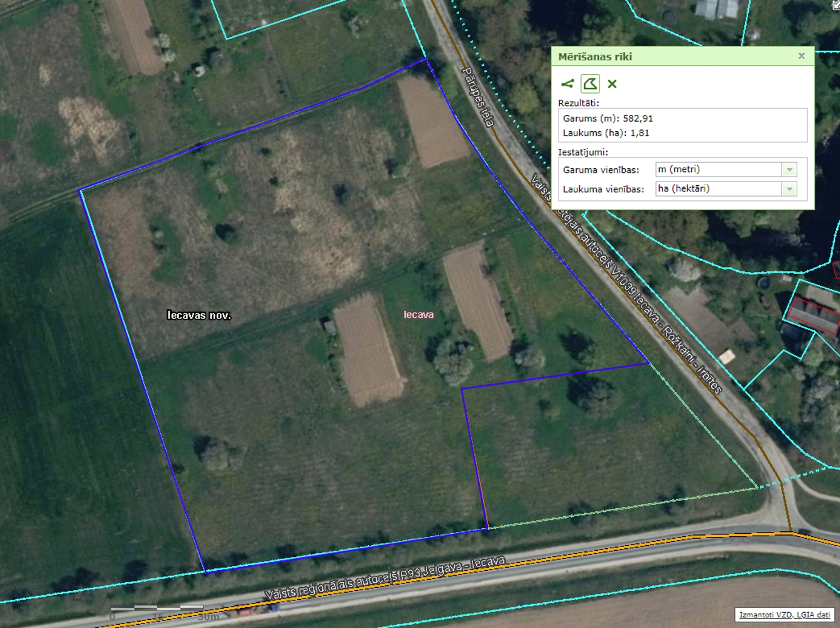Open the 'Izmantoti VZD, LGIA dati' link
Screen dimensions: 840x628
tap(784, 615)
